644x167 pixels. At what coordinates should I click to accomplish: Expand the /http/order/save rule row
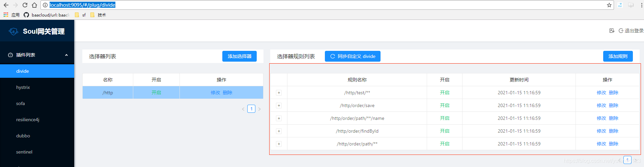click(279, 105)
